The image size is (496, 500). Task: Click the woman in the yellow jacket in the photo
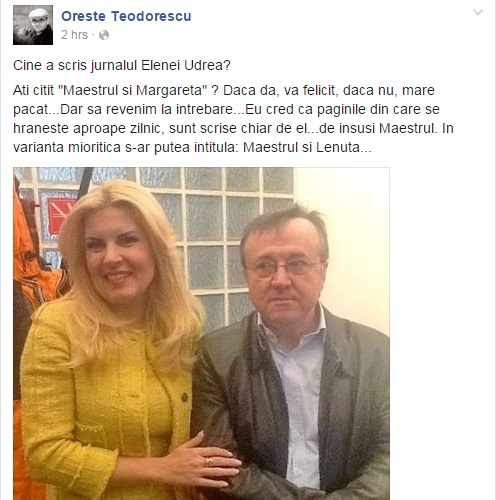point(110,350)
